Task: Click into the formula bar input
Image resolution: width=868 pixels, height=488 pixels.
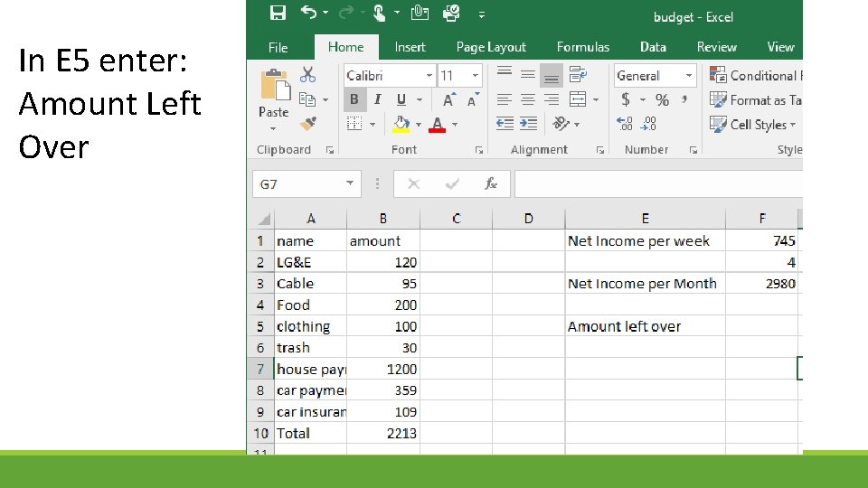Action: pos(658,183)
